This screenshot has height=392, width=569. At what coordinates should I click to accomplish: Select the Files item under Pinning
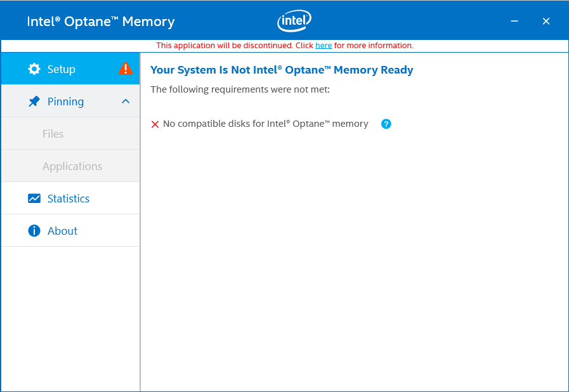tap(53, 133)
